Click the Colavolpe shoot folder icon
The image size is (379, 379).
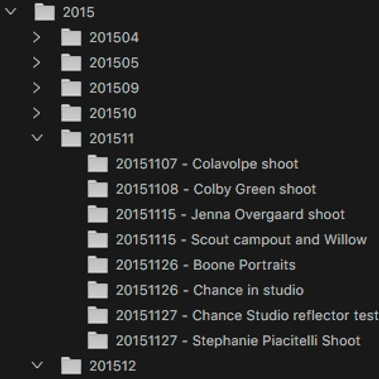98,164
